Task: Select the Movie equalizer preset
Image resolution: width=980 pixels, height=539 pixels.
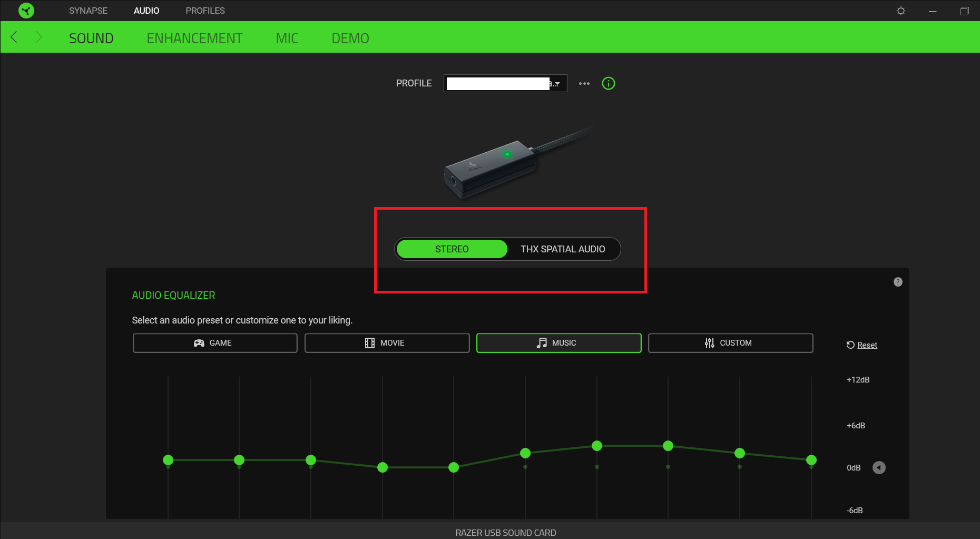Action: [387, 343]
